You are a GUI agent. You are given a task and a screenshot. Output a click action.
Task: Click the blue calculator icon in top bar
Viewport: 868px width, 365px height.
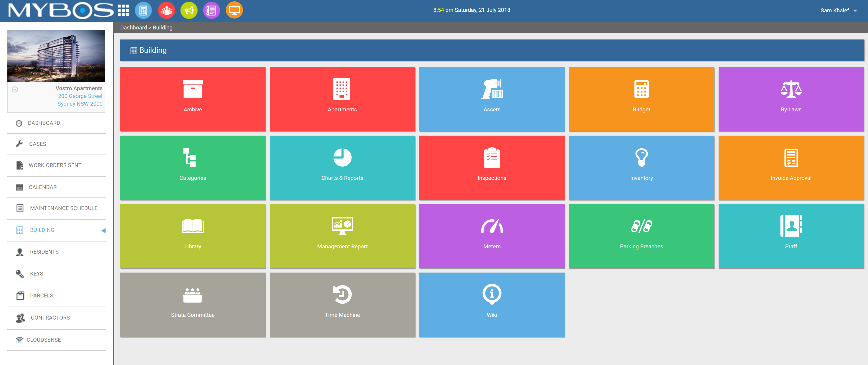143,11
